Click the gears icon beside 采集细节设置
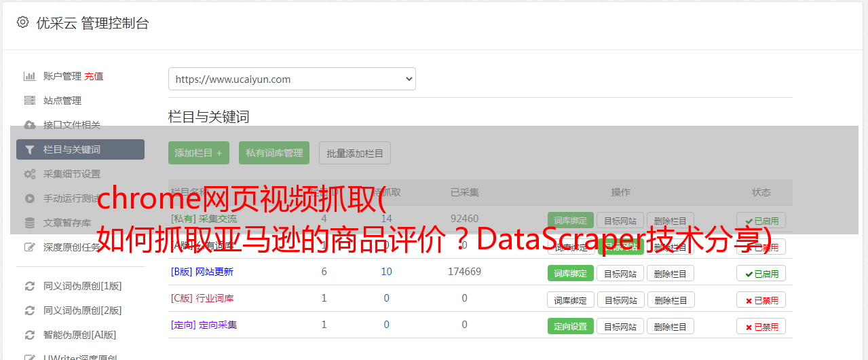 click(x=29, y=174)
